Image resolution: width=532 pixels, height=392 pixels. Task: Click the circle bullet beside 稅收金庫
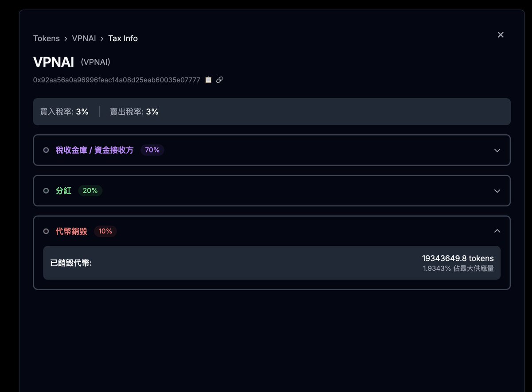(46, 150)
